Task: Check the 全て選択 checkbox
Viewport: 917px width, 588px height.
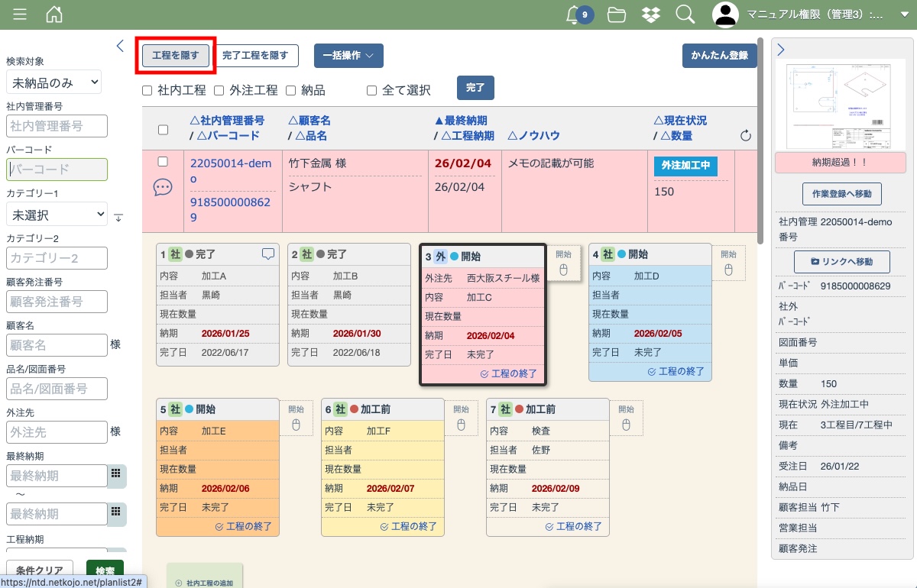Action: (x=372, y=90)
